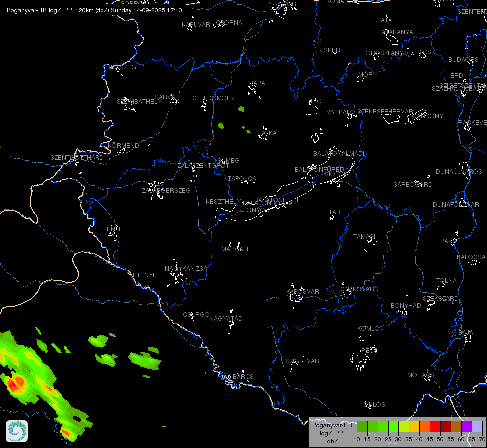Screen dimensions: 487x448
Task: Click the ZALAEGERSZEG city label
Action: tap(166, 190)
